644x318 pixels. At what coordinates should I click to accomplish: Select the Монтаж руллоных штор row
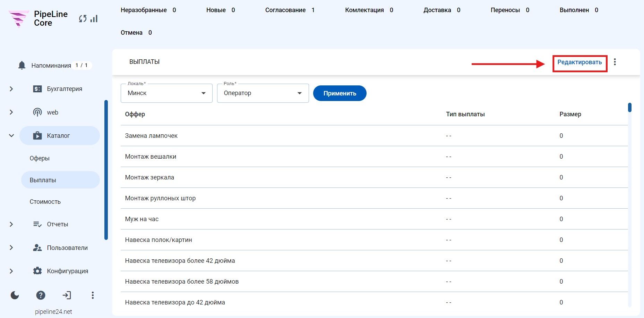pyautogui.click(x=374, y=198)
